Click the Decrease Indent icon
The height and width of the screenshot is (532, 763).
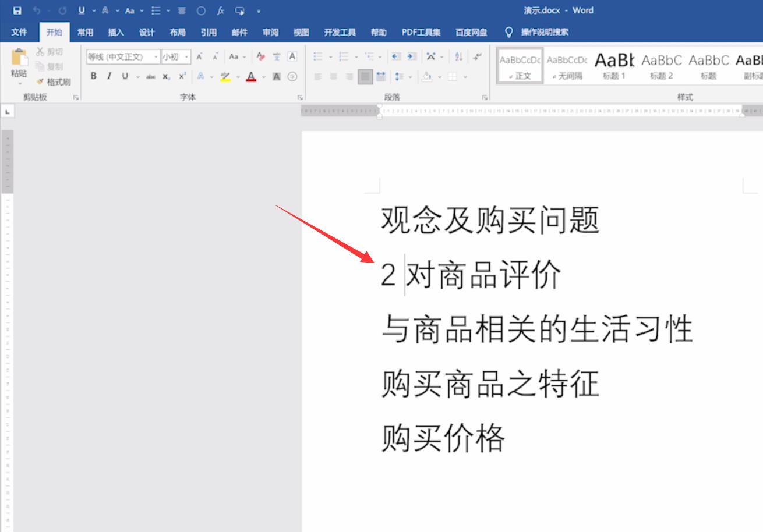(397, 56)
